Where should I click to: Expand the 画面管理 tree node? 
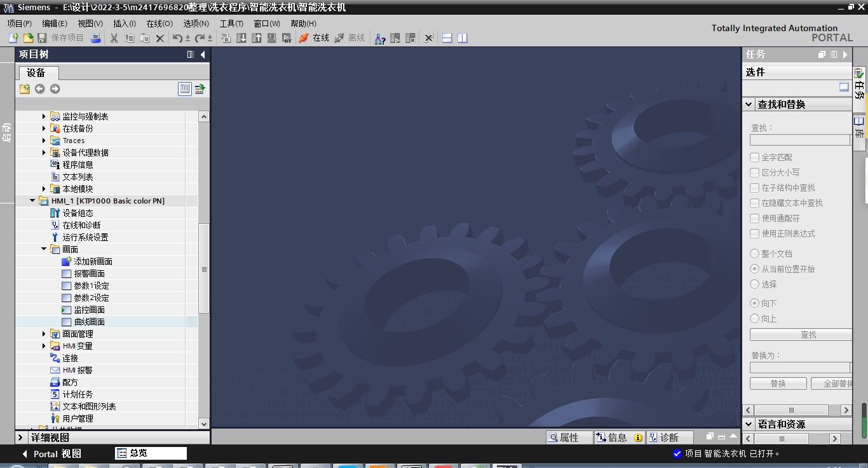[44, 334]
